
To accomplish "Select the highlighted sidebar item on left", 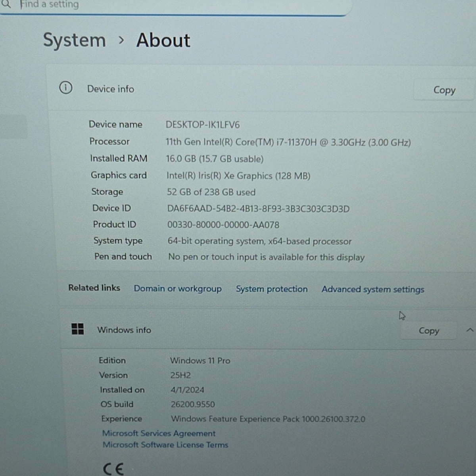I will point(13,127).
